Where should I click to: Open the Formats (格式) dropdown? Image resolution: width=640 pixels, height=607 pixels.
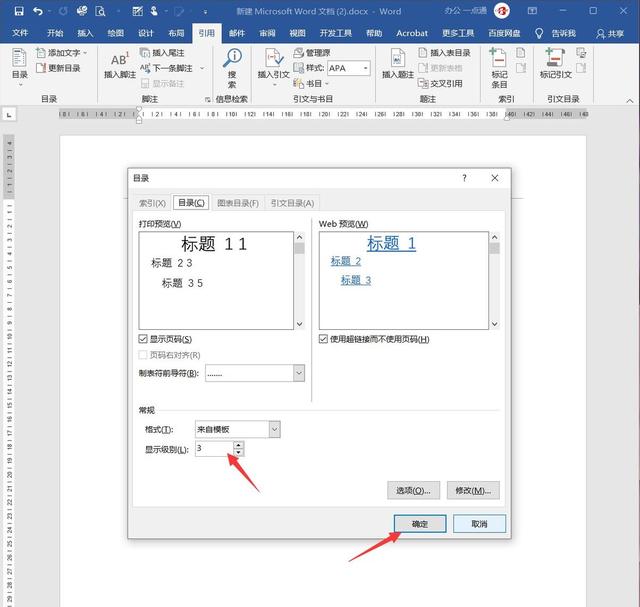tap(275, 429)
